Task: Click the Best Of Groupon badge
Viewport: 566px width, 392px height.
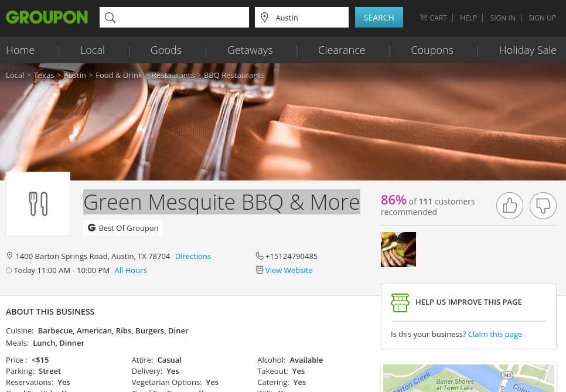Action: [x=123, y=228]
